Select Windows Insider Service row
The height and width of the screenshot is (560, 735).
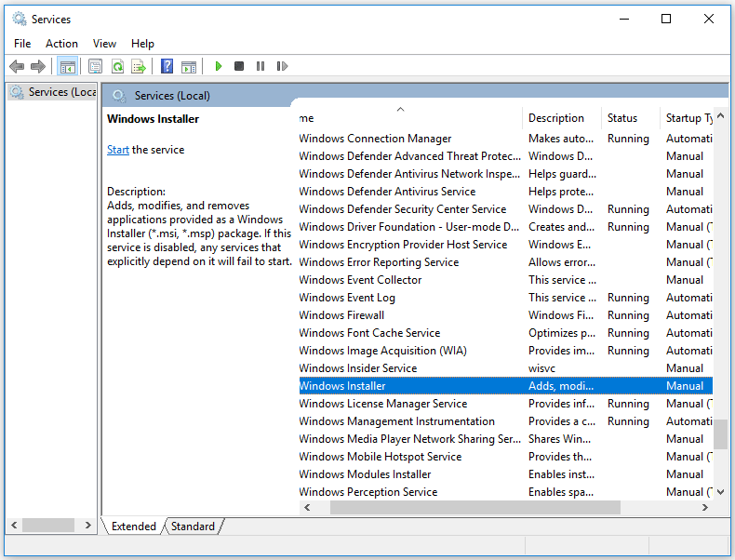click(506, 368)
